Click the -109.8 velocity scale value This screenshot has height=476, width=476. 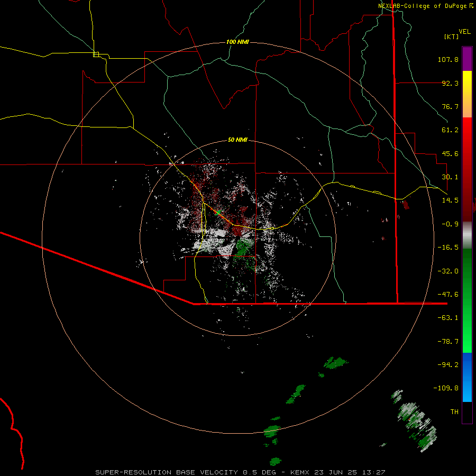click(446, 388)
